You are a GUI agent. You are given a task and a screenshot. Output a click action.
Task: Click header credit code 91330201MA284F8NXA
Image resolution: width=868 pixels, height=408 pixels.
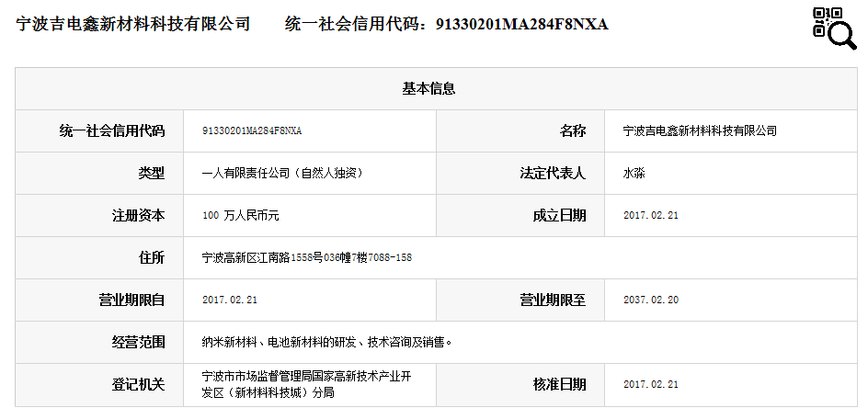point(522,25)
